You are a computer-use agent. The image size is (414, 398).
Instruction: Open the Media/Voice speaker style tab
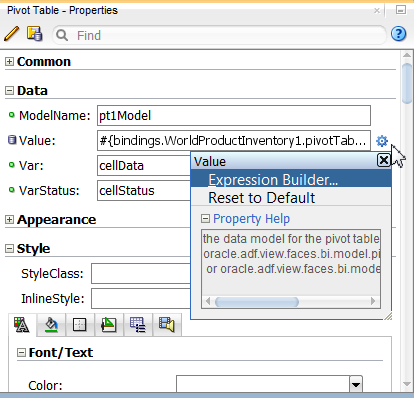click(167, 324)
